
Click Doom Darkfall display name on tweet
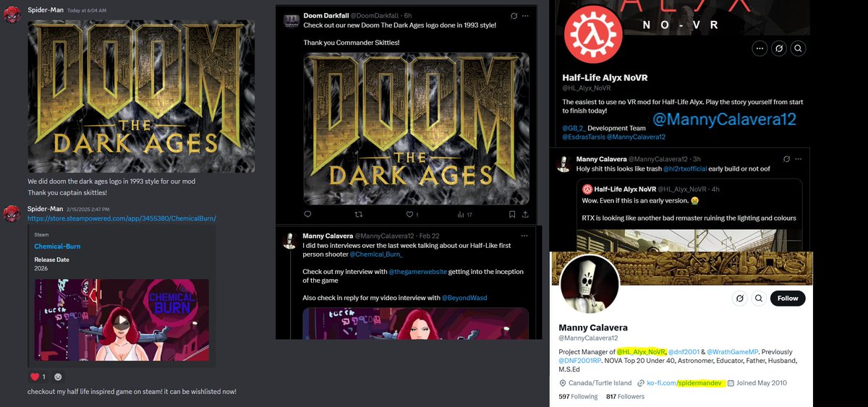(327, 15)
